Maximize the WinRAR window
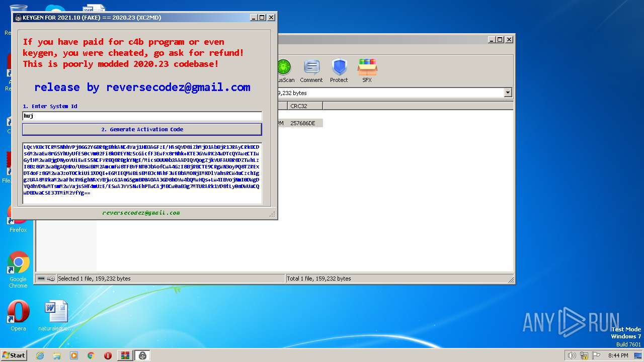The width and height of the screenshot is (644, 362). coord(500,39)
